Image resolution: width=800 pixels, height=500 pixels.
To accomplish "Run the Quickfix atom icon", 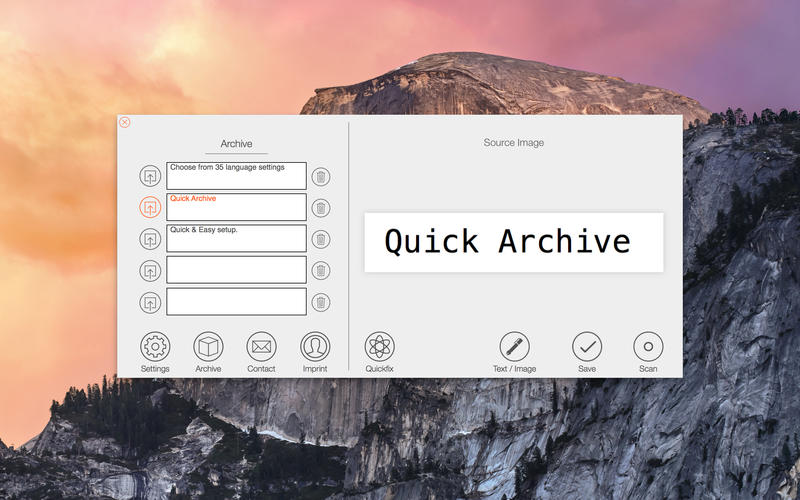I will point(379,347).
